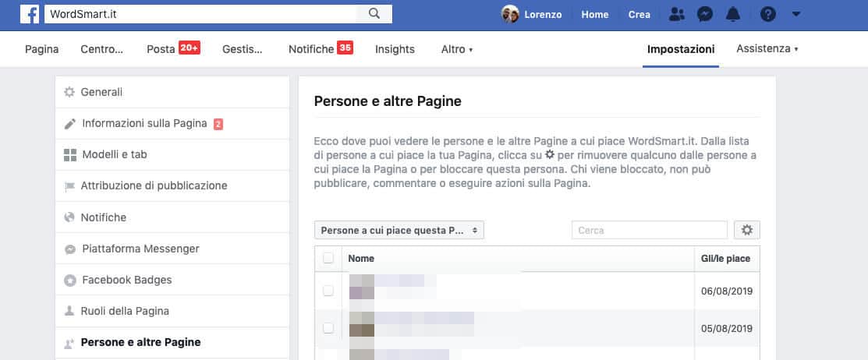Click the Facebook logo icon
Screen dimensions: 868x360
pyautogui.click(x=30, y=14)
